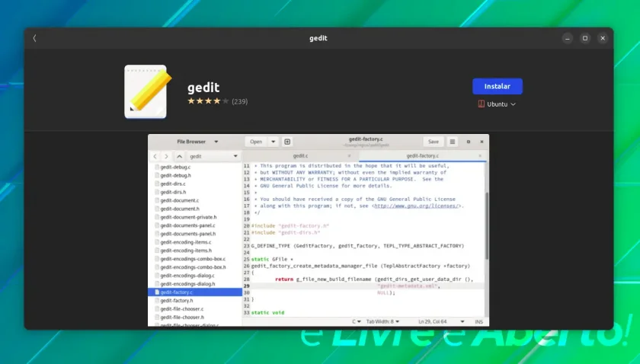
Task: Open the hamburger menu beside Save
Action: pyautogui.click(x=453, y=142)
